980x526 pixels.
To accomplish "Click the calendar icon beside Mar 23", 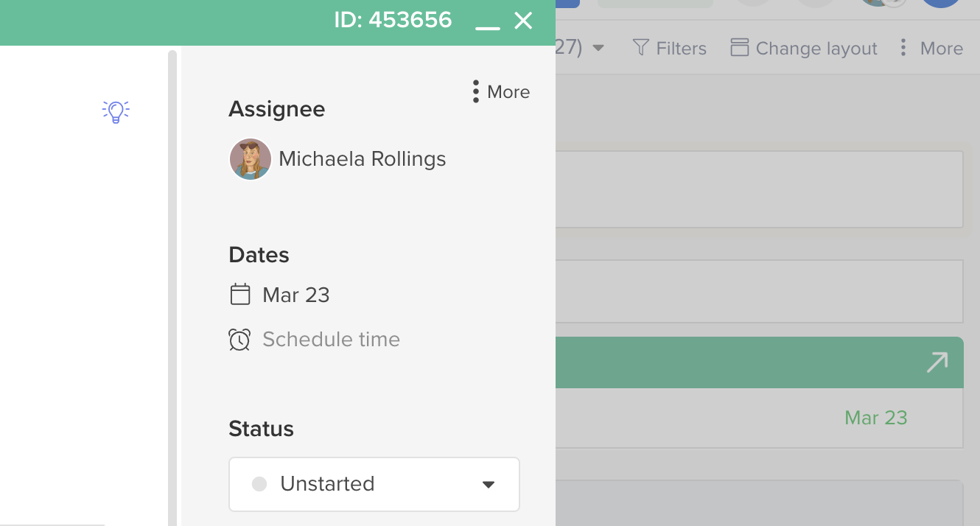I will click(x=239, y=294).
